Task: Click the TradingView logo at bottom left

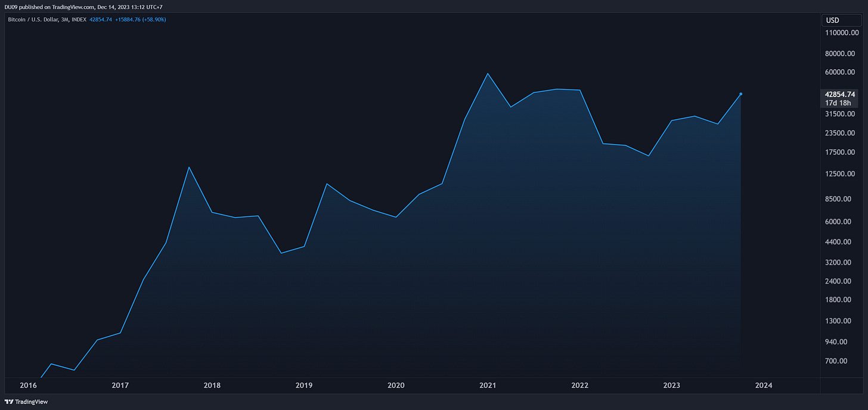Action: coord(26,402)
